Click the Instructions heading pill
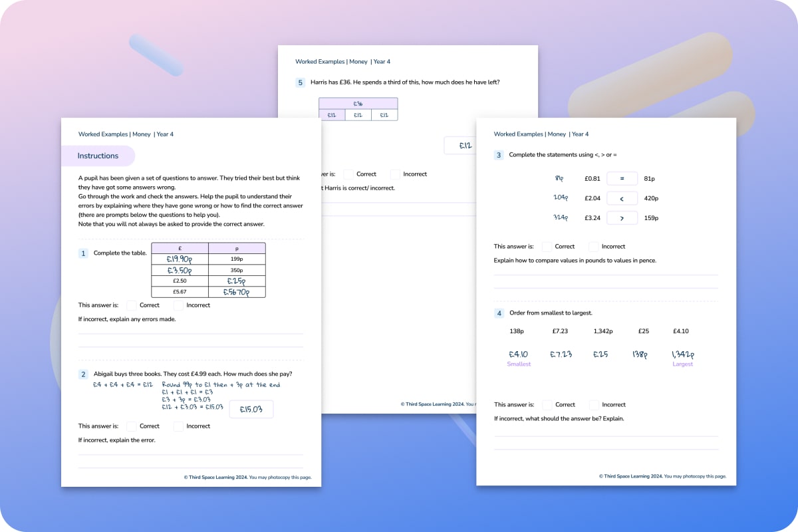Image resolution: width=798 pixels, height=532 pixels. [98, 156]
